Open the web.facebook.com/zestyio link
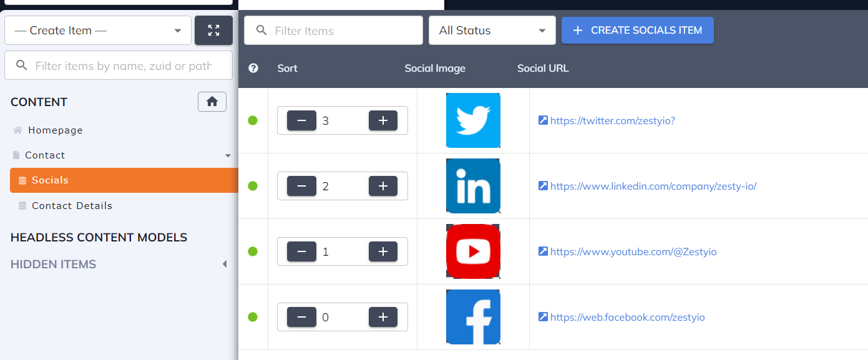 (x=628, y=317)
